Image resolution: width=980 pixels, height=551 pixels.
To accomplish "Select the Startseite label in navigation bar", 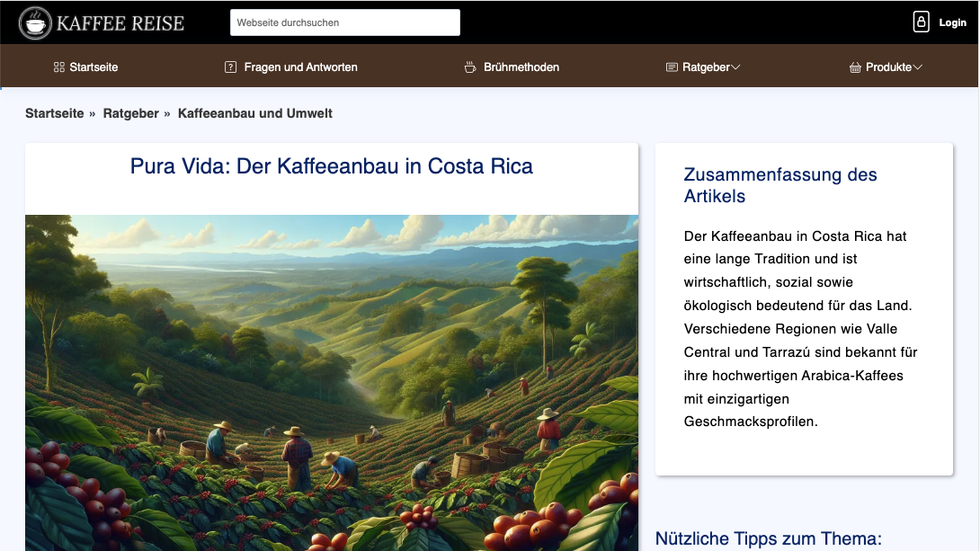I will 94,67.
